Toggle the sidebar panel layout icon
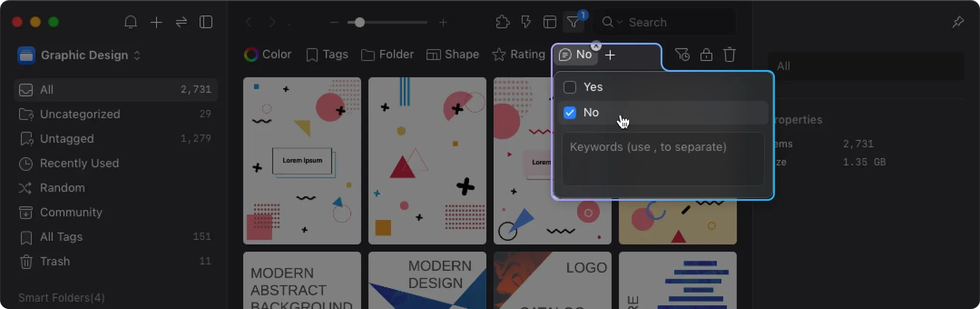 (x=206, y=22)
